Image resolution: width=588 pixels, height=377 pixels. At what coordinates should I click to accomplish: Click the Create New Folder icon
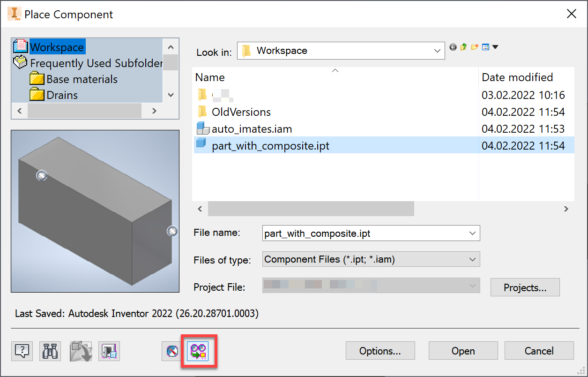[x=474, y=47]
